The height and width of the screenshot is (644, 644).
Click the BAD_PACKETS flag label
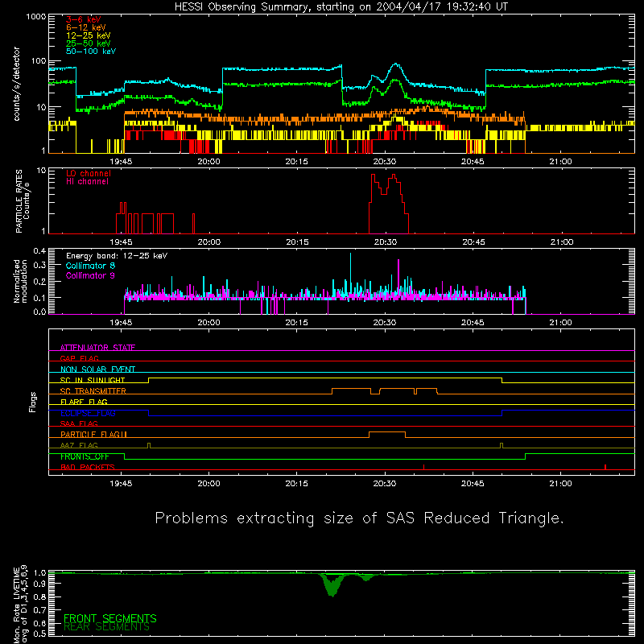click(x=88, y=467)
